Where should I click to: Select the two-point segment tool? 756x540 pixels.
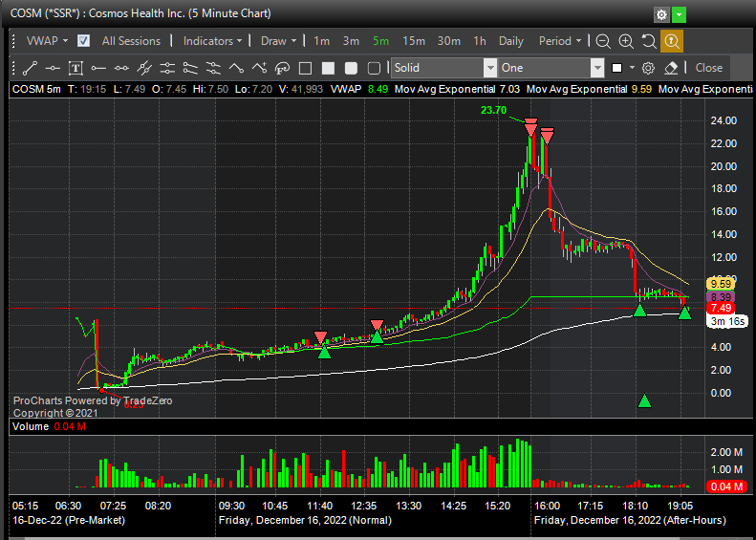(x=121, y=68)
